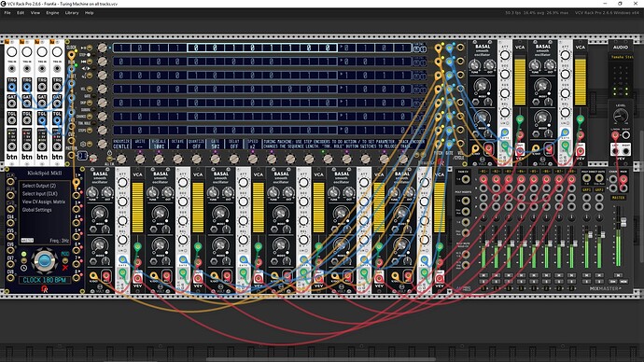644x362 pixels.
Task: Select the RANDOMIZE GENTLE parameter cell
Action: coord(121,144)
